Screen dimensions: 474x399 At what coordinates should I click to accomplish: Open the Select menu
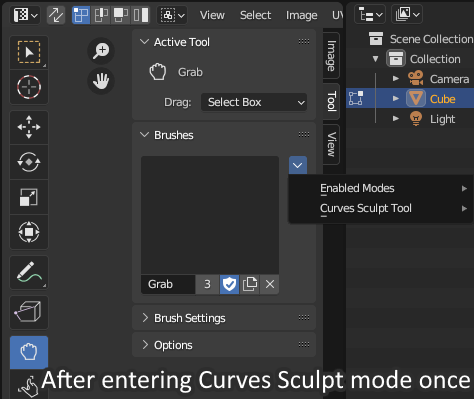click(x=255, y=15)
